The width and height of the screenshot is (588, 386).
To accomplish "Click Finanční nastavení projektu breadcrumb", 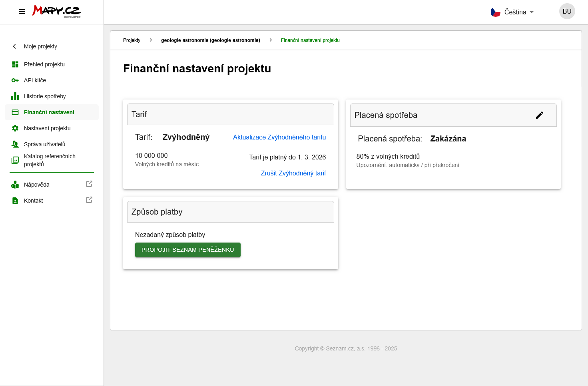I will [310, 40].
